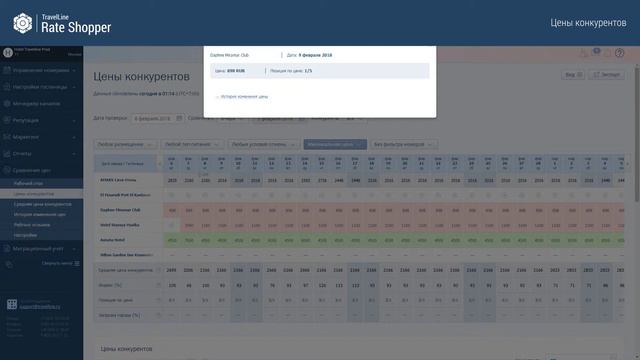Click the support contact grid icon at the sidebar bottom
Screen dimensions: 640x360
(12, 304)
